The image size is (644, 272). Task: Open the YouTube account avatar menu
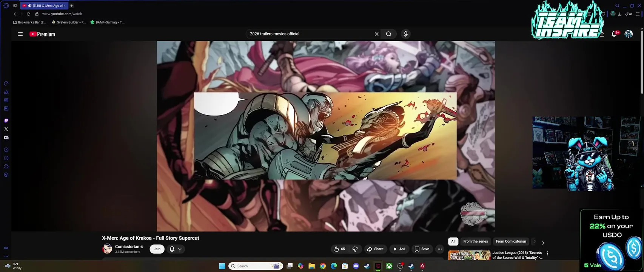(x=629, y=34)
